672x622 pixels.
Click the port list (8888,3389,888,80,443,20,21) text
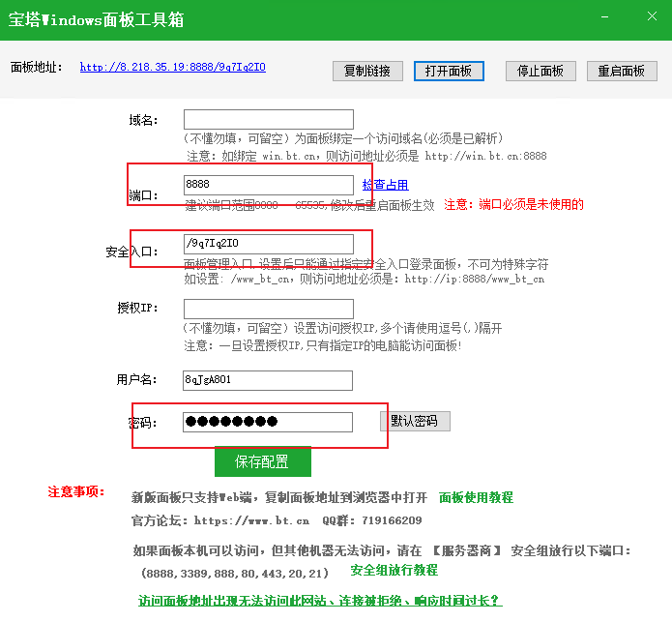point(235,573)
